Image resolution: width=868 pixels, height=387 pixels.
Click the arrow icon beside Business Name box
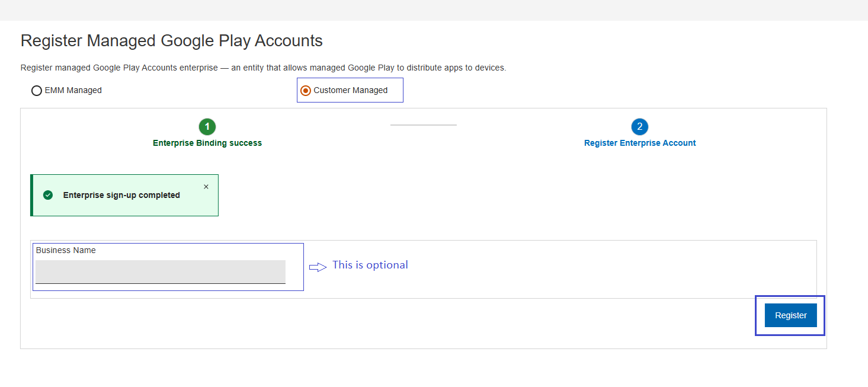click(318, 267)
